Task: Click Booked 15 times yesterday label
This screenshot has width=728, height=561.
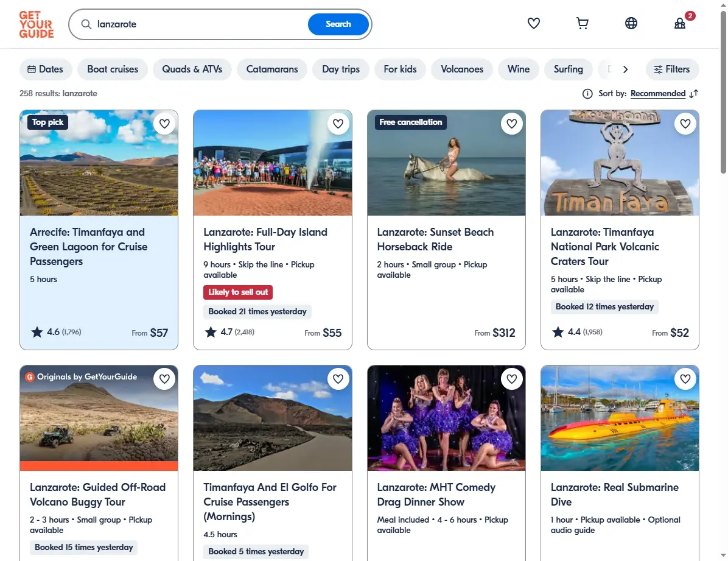Action: [83, 548]
